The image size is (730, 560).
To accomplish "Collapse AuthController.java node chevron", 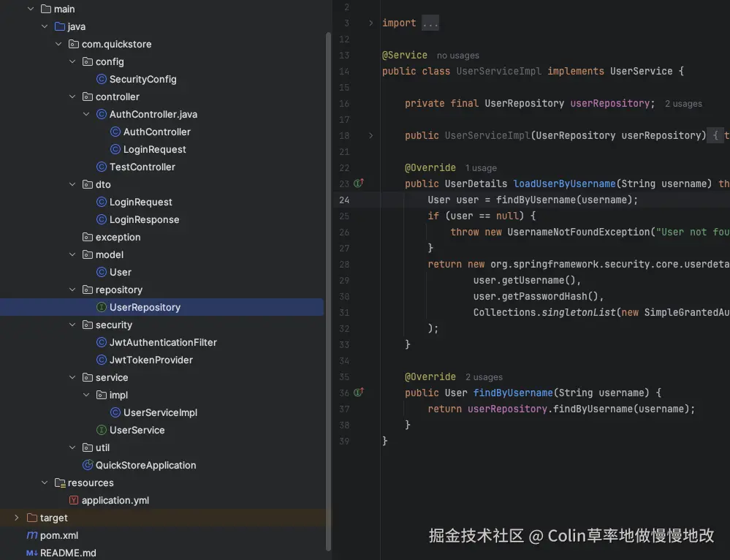I will click(x=87, y=114).
